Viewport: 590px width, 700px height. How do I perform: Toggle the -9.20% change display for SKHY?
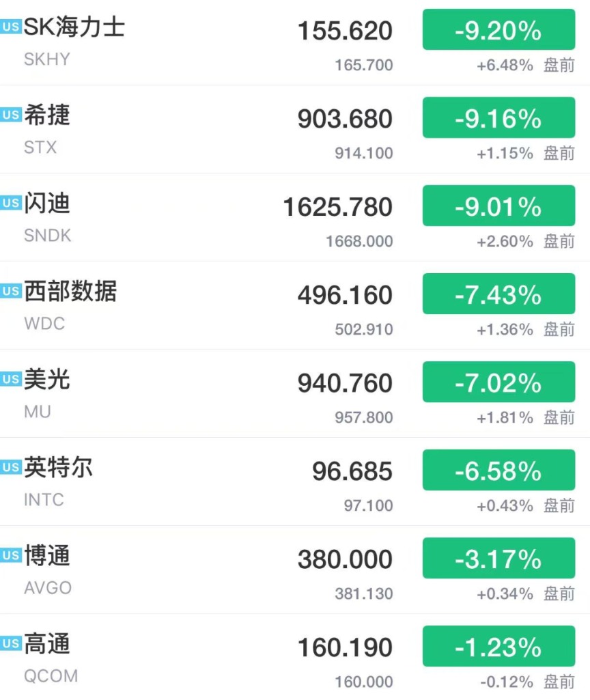pos(498,29)
